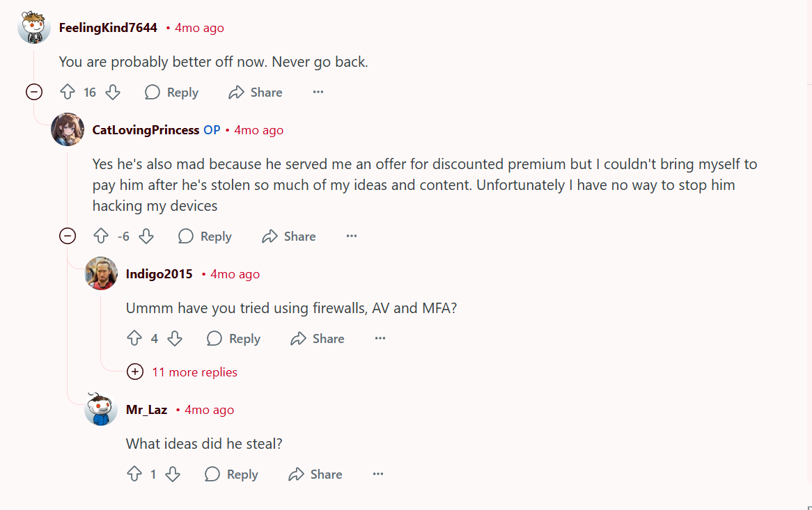This screenshot has height=510, width=812.
Task: Collapse FeelingKind7644's comment thread
Action: tap(34, 92)
